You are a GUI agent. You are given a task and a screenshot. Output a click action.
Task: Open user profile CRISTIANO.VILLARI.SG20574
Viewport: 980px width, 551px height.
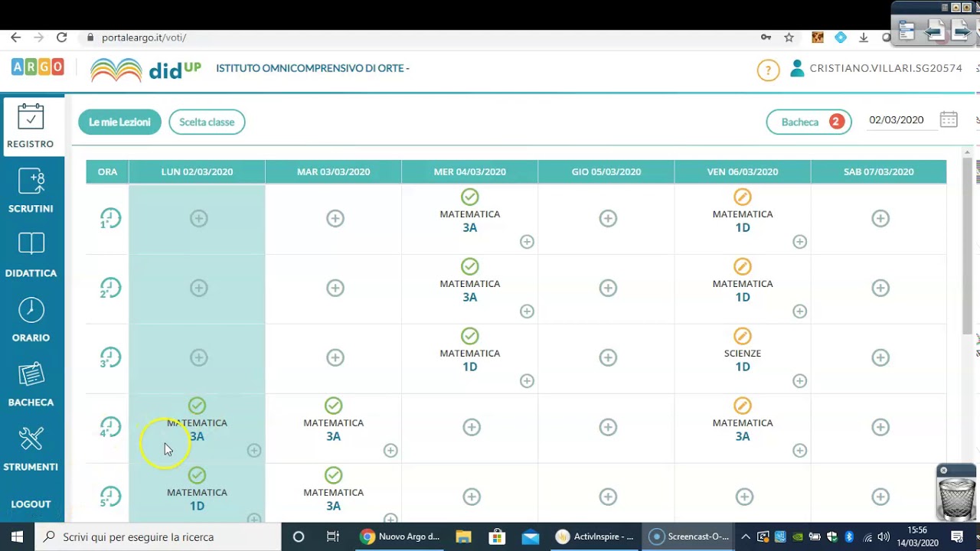pos(876,68)
